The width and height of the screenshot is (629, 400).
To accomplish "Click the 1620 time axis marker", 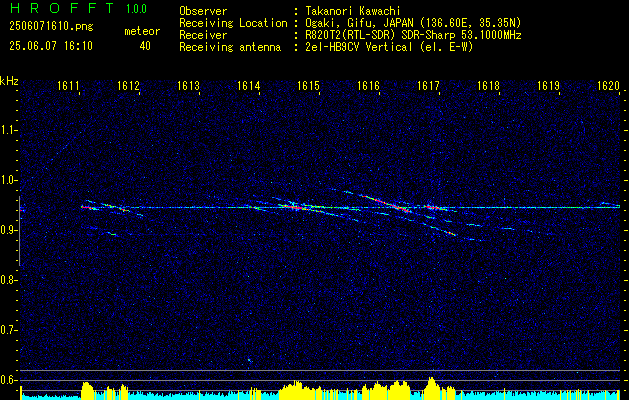I will (608, 85).
